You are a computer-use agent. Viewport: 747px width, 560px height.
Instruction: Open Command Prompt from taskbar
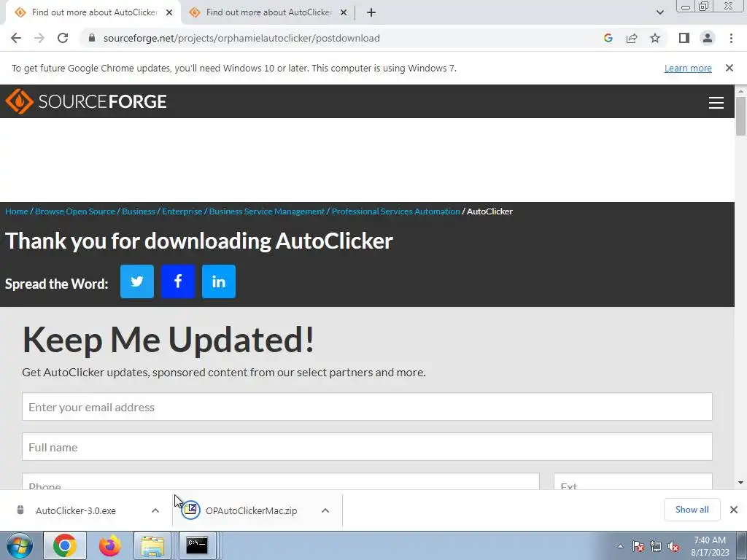click(197, 545)
